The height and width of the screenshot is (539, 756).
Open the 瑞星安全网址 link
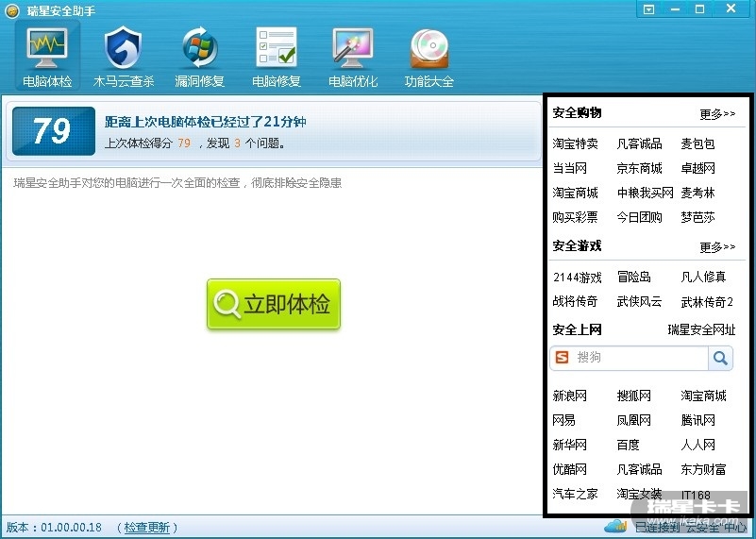[701, 329]
